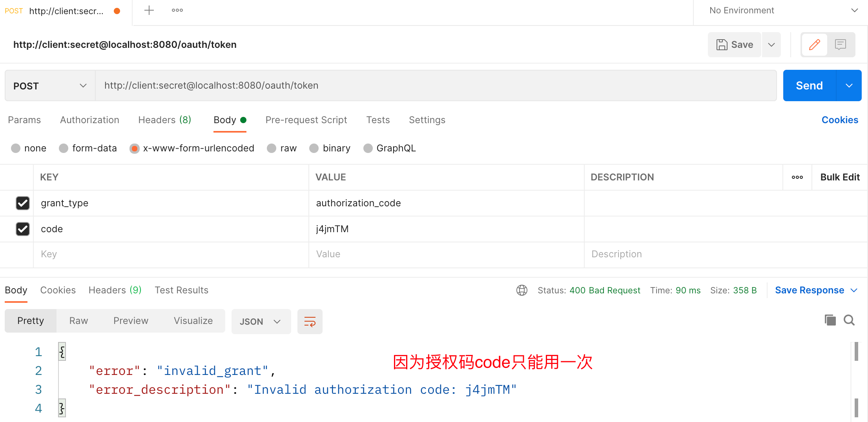Open the No Environment dropdown
868x422 pixels.
tap(781, 11)
